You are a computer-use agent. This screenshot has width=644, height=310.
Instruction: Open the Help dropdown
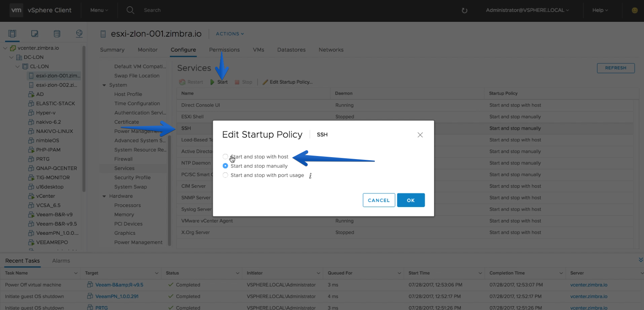(x=600, y=10)
